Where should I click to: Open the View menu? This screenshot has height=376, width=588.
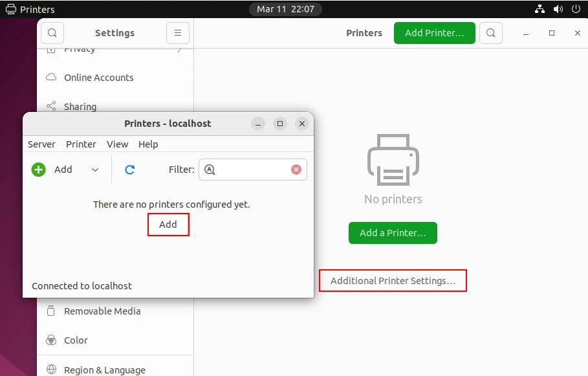117,144
